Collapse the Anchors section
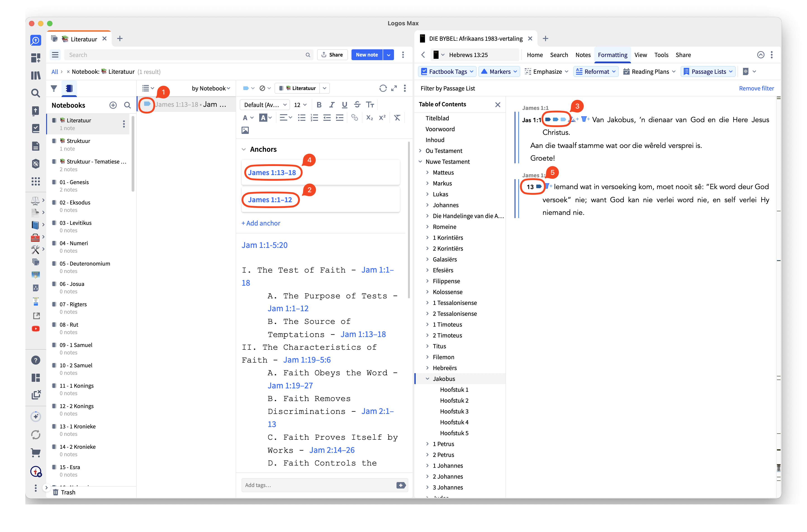This screenshot has width=807, height=532. (x=244, y=149)
